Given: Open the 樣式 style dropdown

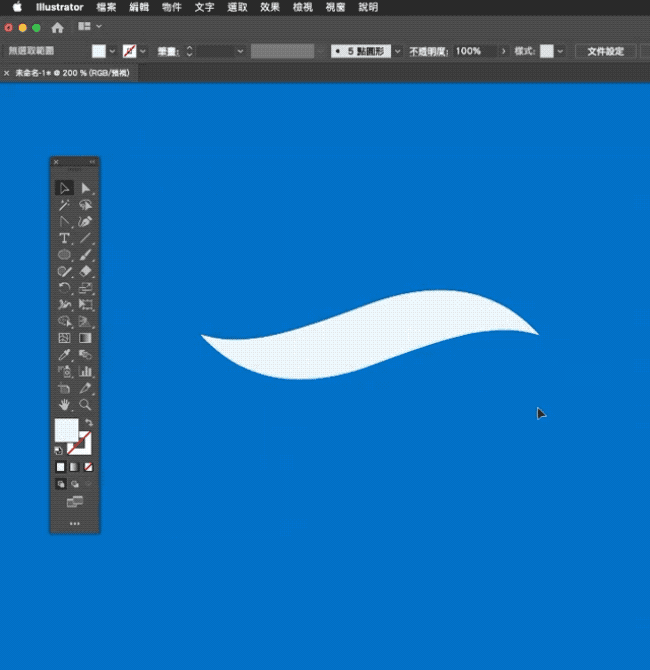Looking at the screenshot, I should (560, 51).
